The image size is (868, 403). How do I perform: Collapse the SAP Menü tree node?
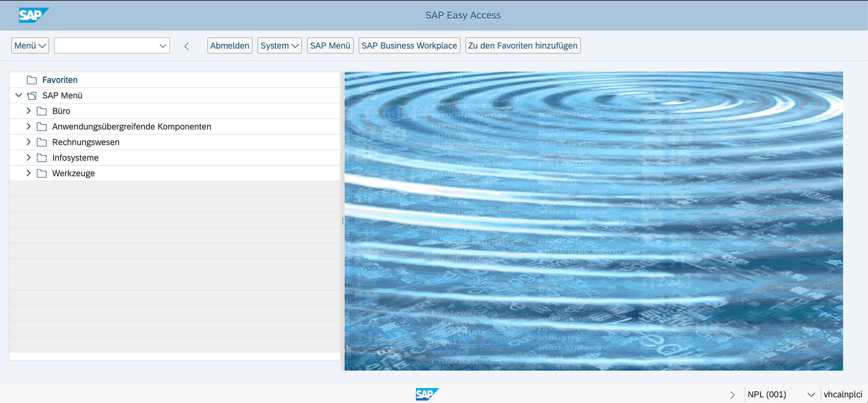pos(19,95)
